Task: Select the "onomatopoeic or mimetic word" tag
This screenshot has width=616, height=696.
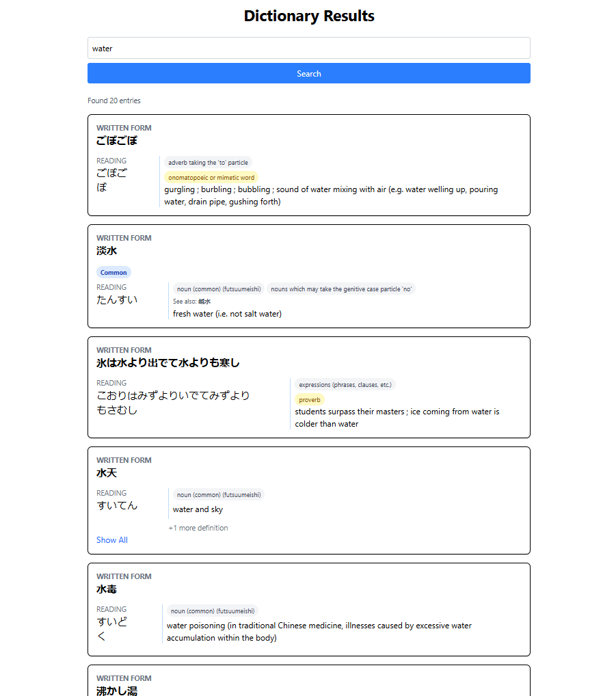Action: click(x=211, y=178)
